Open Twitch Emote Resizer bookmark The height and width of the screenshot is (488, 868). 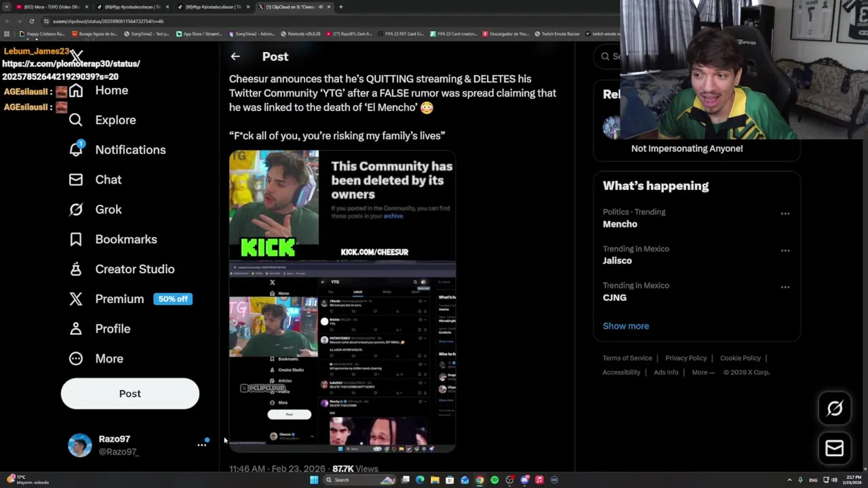pyautogui.click(x=557, y=33)
